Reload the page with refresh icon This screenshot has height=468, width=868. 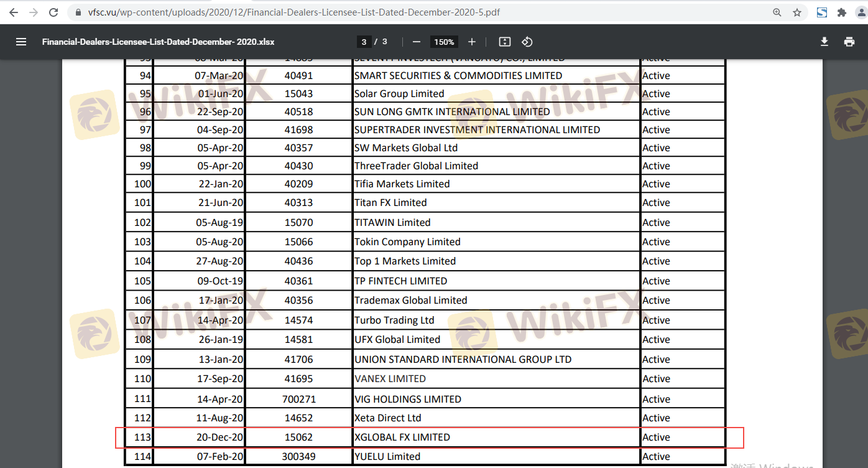pos(53,12)
